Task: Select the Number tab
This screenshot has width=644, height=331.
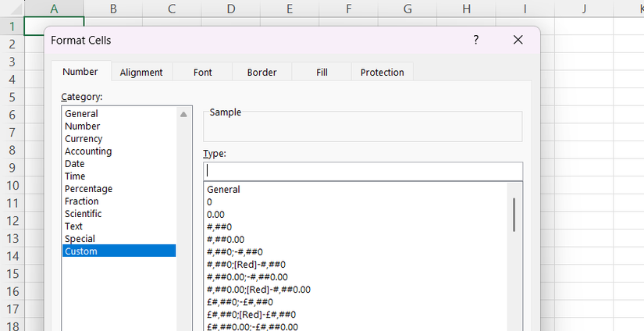Action: [80, 72]
